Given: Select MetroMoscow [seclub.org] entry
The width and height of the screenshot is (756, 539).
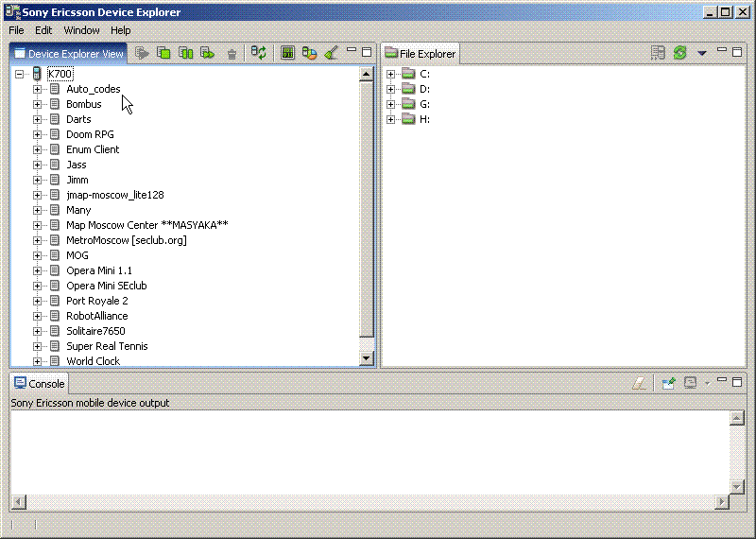Looking at the screenshot, I should [127, 240].
